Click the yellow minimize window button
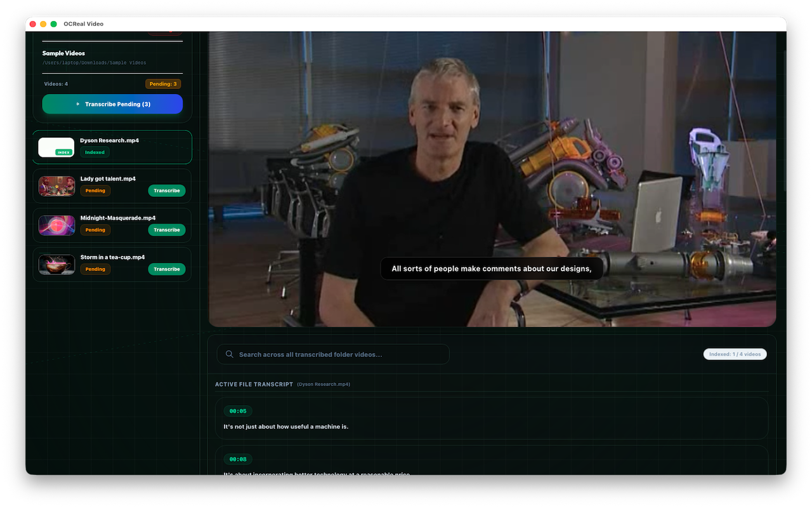This screenshot has height=508, width=812. click(x=43, y=24)
